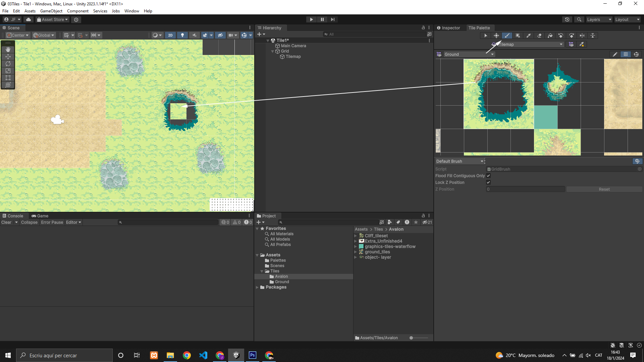Select the Tile Palette paintbrush tool

point(507,36)
